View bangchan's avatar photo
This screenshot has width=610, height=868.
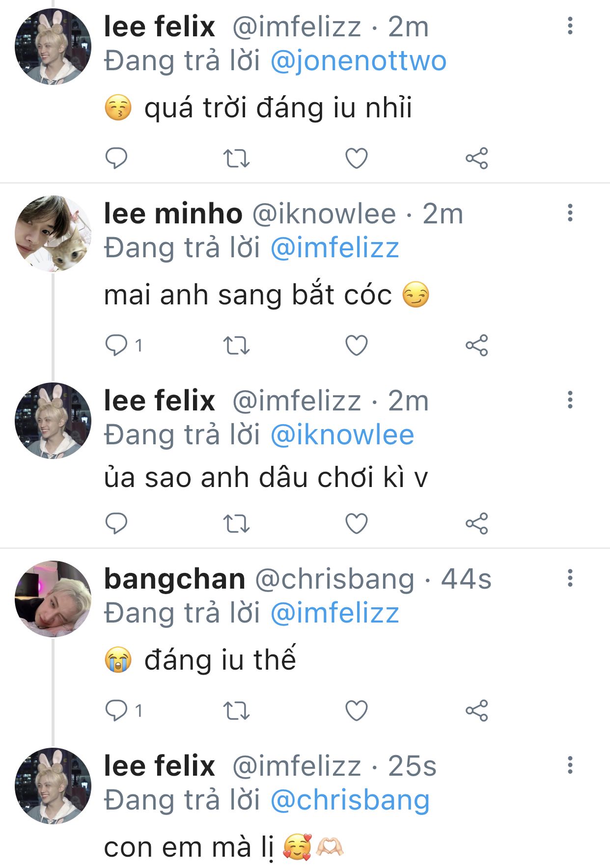coord(53,599)
